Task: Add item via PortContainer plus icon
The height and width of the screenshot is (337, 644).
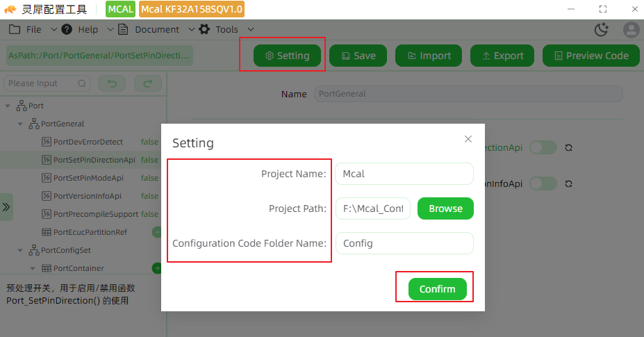Action: point(157,268)
